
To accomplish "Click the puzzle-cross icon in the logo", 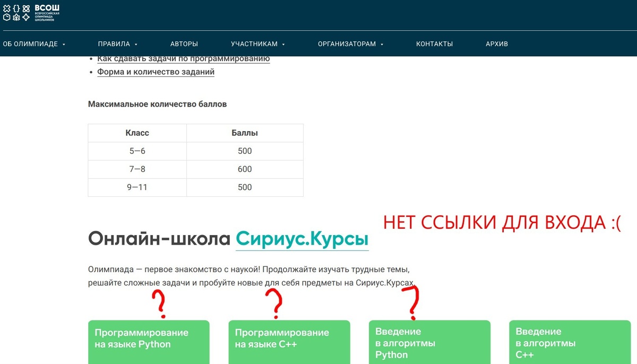I will (x=7, y=8).
